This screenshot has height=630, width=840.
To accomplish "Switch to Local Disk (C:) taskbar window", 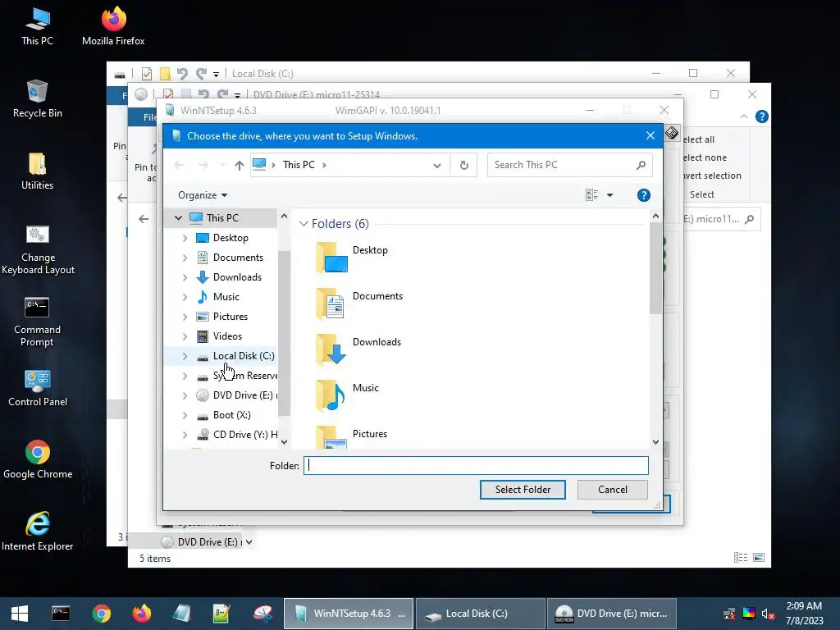I will pos(481,614).
